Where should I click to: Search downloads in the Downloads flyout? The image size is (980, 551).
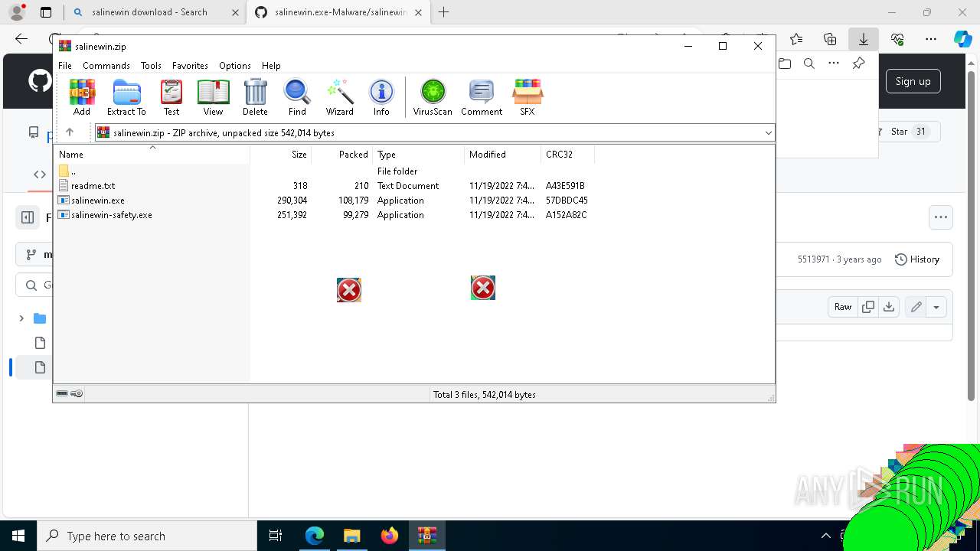point(809,64)
